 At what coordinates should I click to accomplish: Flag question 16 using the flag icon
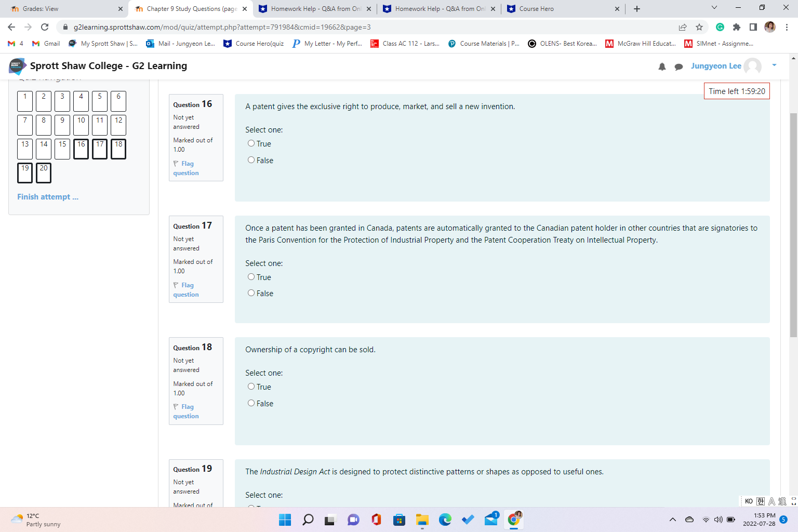point(176,164)
